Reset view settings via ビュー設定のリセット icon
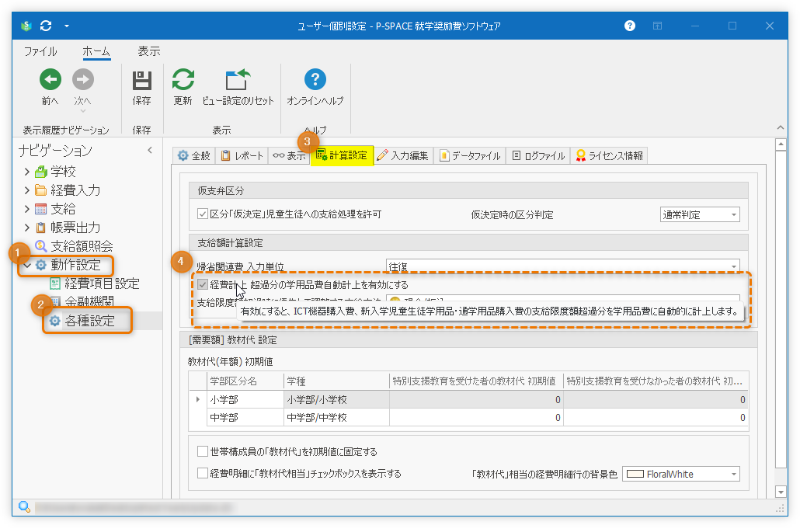Screen dimensions: 800x528 click(238, 80)
